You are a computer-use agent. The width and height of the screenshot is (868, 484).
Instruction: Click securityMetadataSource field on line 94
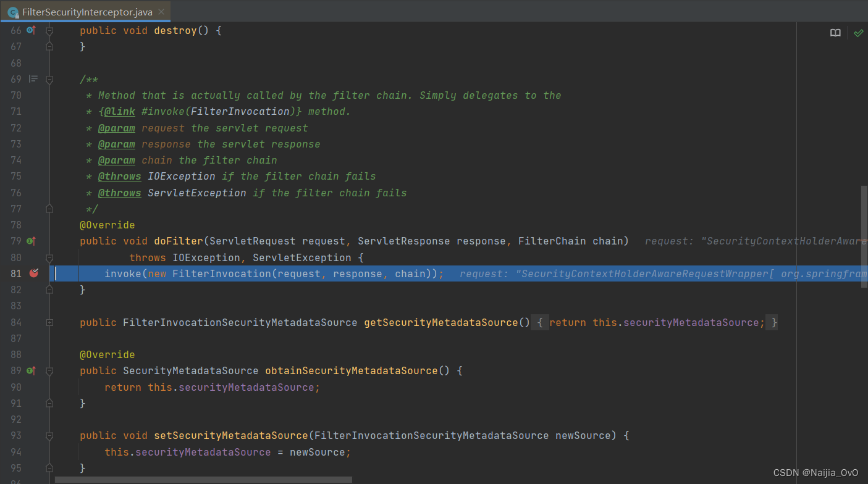pyautogui.click(x=203, y=452)
